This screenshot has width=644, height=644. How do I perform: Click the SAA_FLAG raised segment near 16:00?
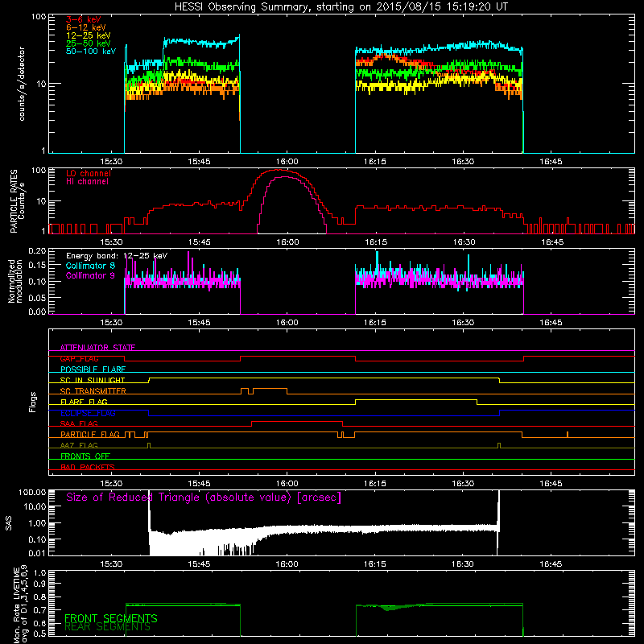[x=297, y=421]
